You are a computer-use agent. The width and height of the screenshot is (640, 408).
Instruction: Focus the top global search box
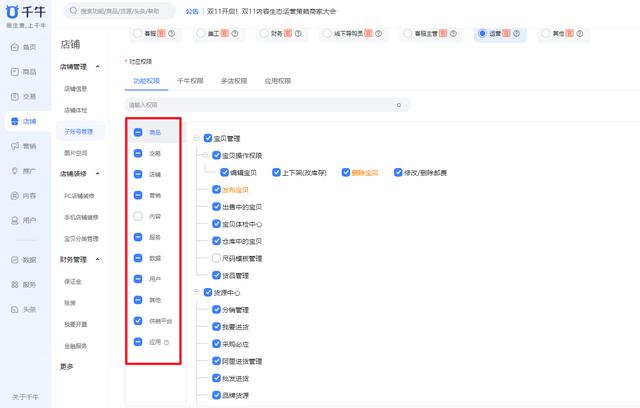click(x=119, y=11)
